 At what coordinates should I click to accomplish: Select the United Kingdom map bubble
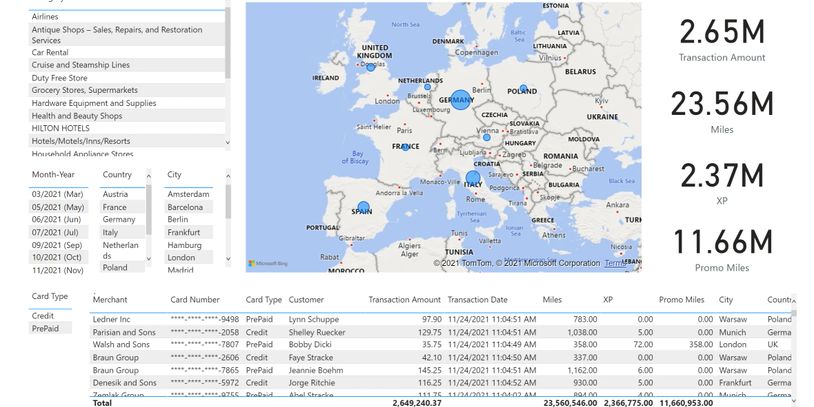pos(371,67)
